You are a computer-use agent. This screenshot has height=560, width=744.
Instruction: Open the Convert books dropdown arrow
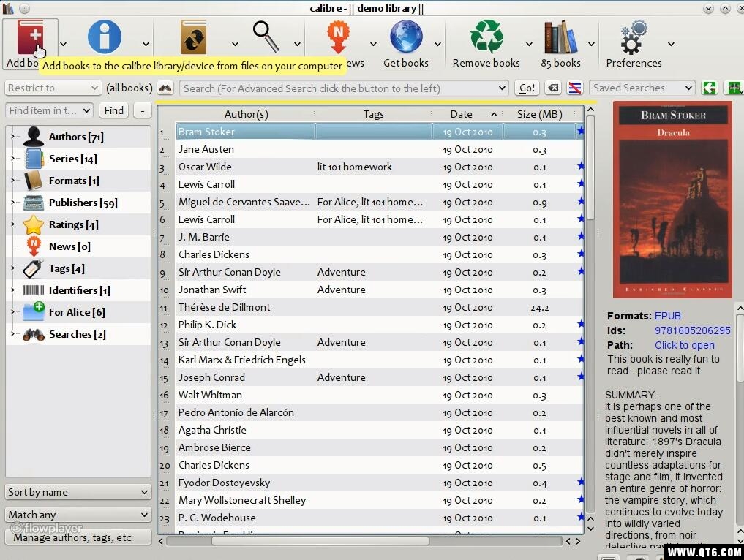pyautogui.click(x=235, y=44)
